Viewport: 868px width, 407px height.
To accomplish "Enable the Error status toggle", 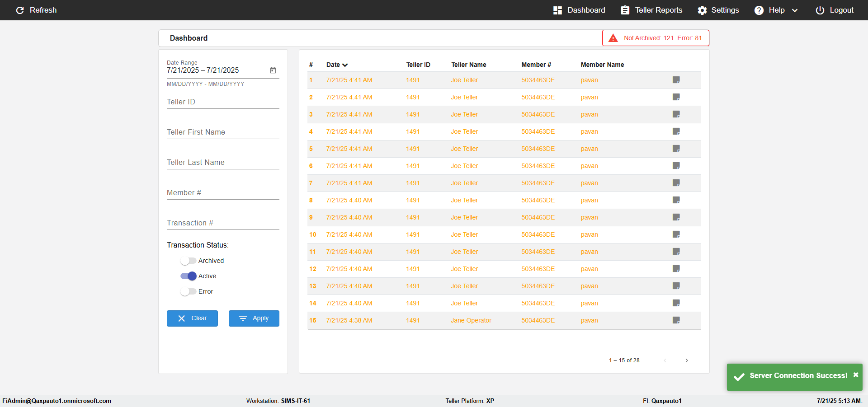I will pyautogui.click(x=188, y=291).
